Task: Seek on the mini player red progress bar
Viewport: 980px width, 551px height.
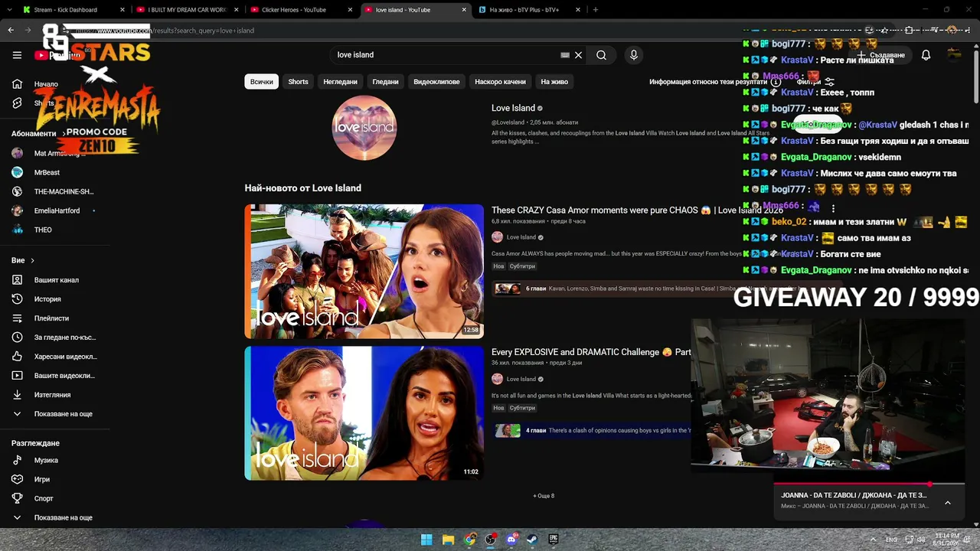Action: point(869,484)
